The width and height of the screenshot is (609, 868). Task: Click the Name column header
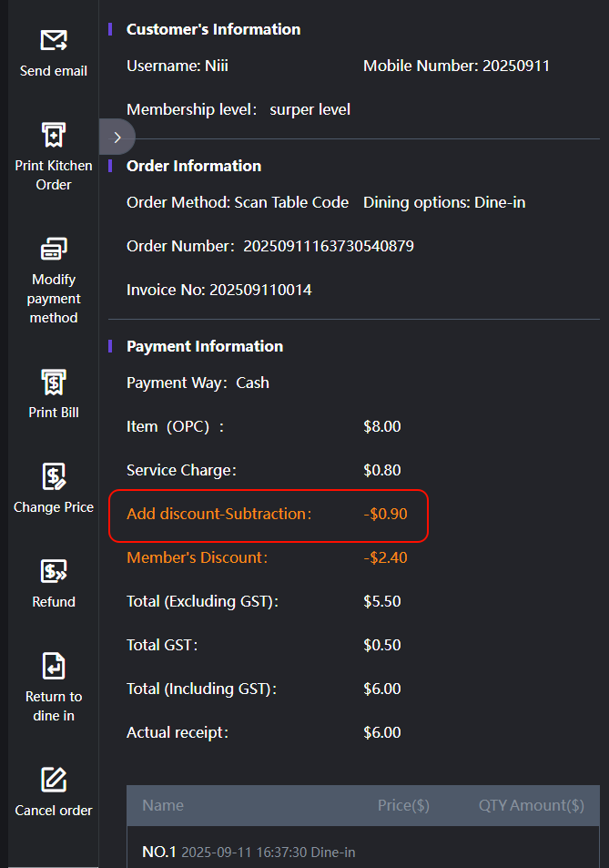163,805
